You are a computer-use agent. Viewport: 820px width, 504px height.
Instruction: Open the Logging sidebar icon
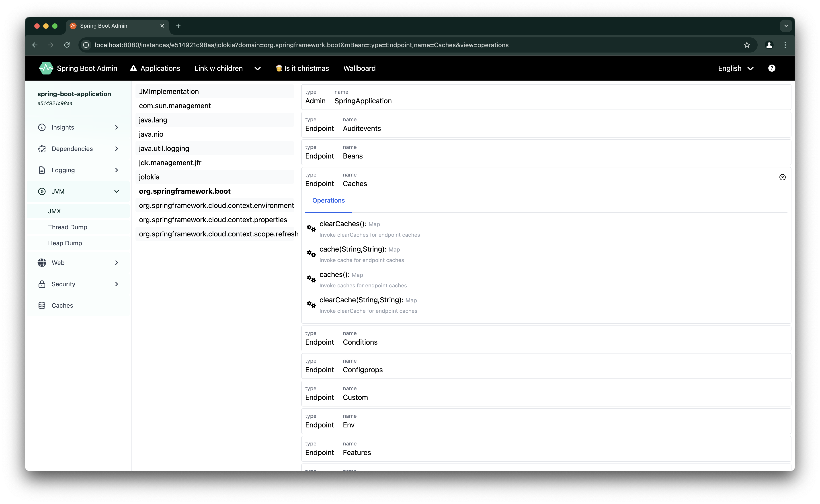pos(42,170)
